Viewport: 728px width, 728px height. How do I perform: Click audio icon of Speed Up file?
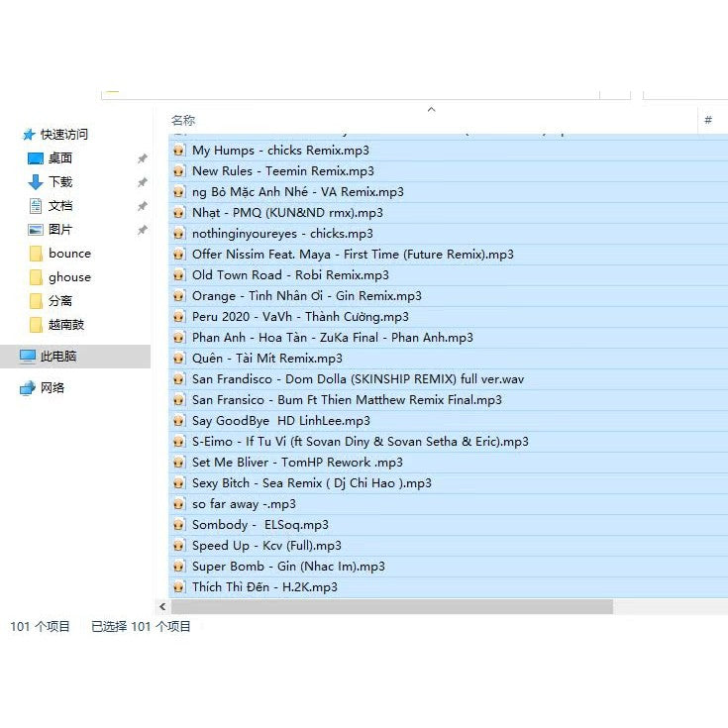point(178,546)
